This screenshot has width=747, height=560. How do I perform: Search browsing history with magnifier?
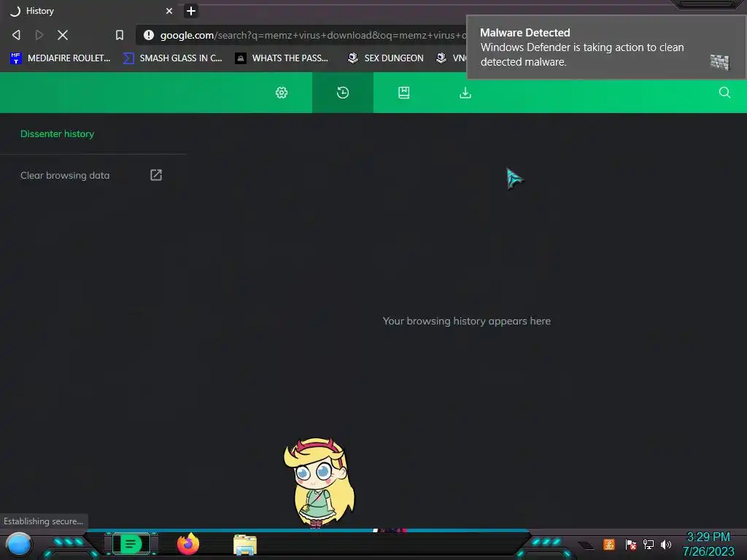[x=724, y=93]
